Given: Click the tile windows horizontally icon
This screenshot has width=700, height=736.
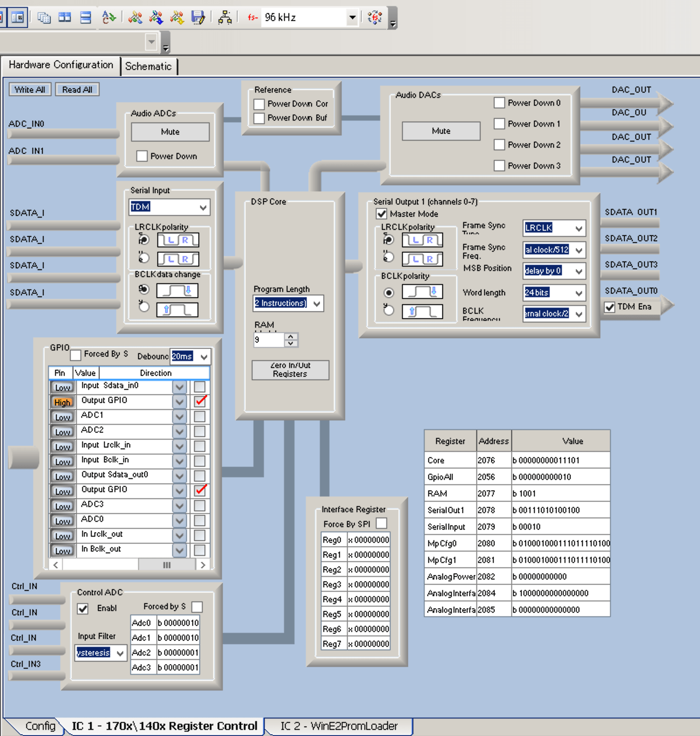Looking at the screenshot, I should (86, 17).
